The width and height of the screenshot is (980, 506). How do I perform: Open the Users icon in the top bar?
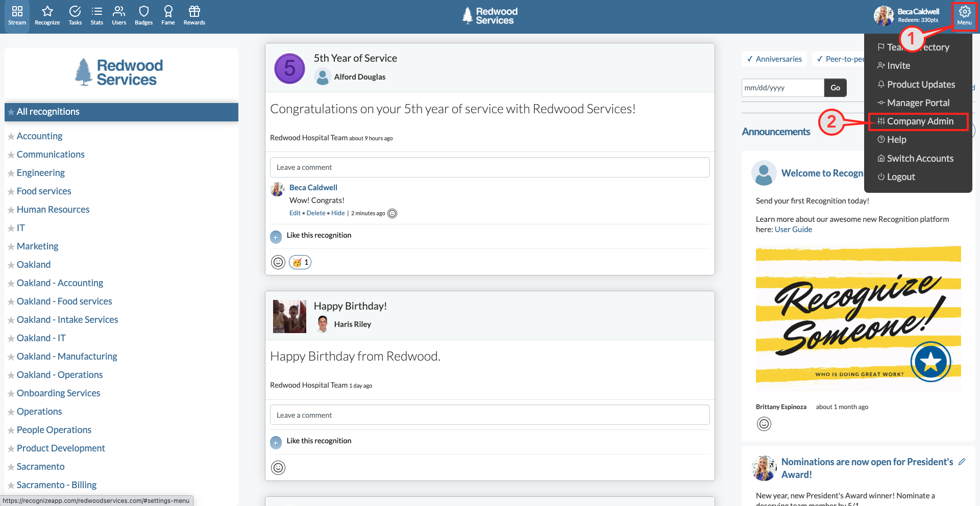[119, 15]
